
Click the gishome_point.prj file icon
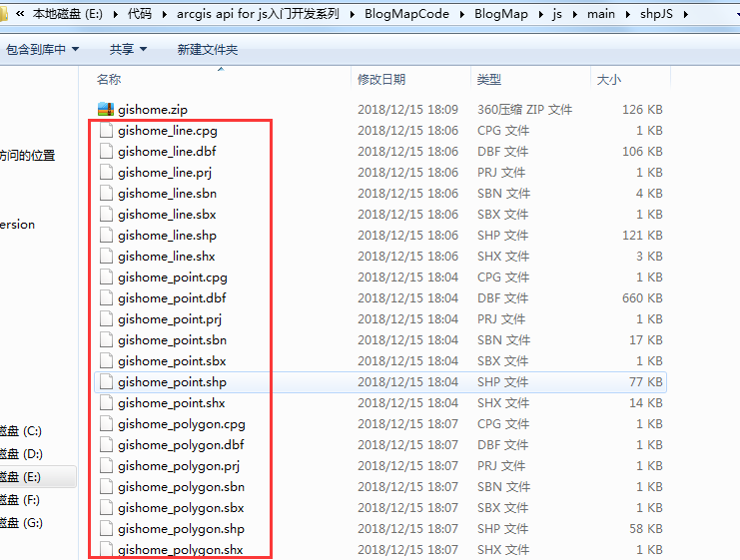pos(106,318)
